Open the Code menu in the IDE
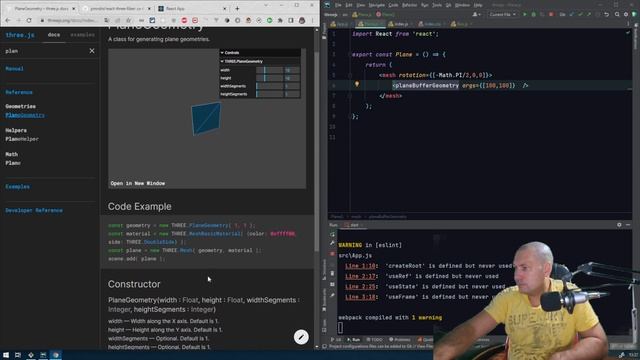Image resolution: width=640 pixels, height=360 pixels. (x=393, y=5)
